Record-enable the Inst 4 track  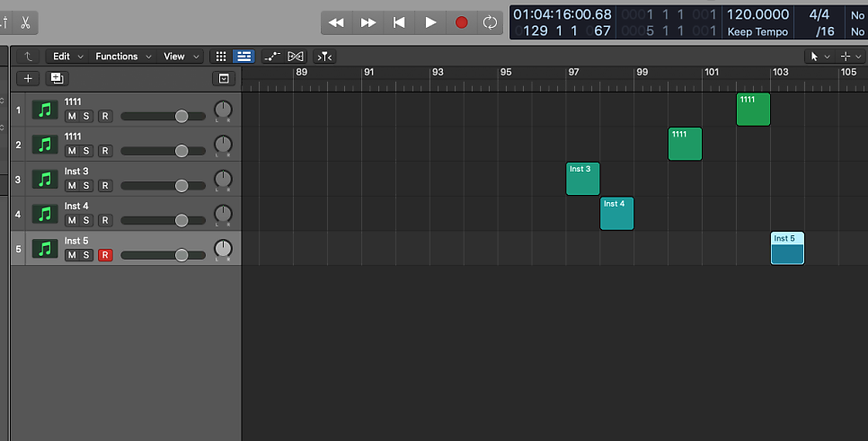coord(105,221)
